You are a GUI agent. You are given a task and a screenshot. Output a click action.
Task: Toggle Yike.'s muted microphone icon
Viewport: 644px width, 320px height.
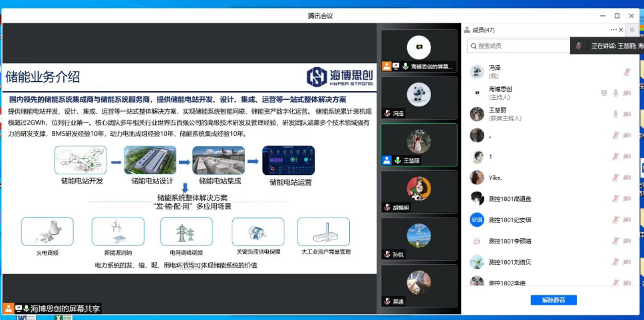coord(615,178)
